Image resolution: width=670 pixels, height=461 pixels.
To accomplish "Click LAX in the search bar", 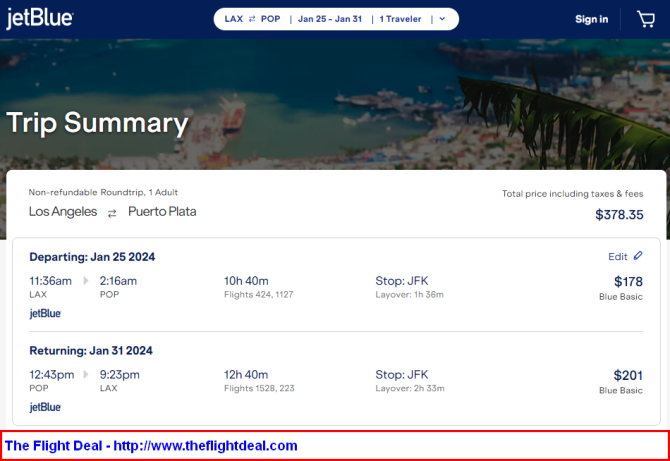I will point(234,19).
